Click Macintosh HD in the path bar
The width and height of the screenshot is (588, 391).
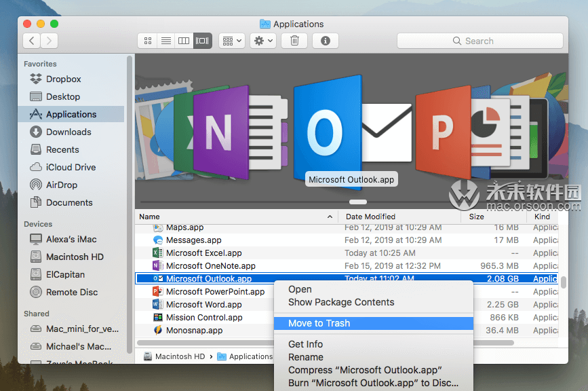coord(175,356)
